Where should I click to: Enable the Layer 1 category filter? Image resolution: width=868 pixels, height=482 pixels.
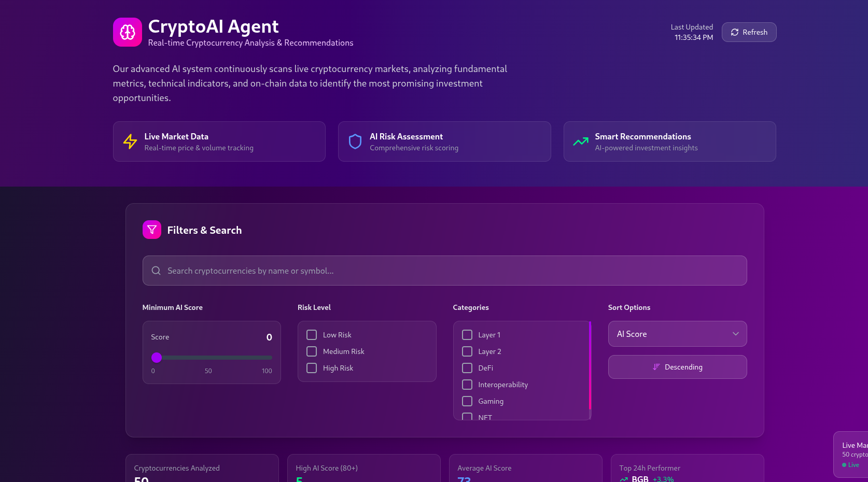467,335
